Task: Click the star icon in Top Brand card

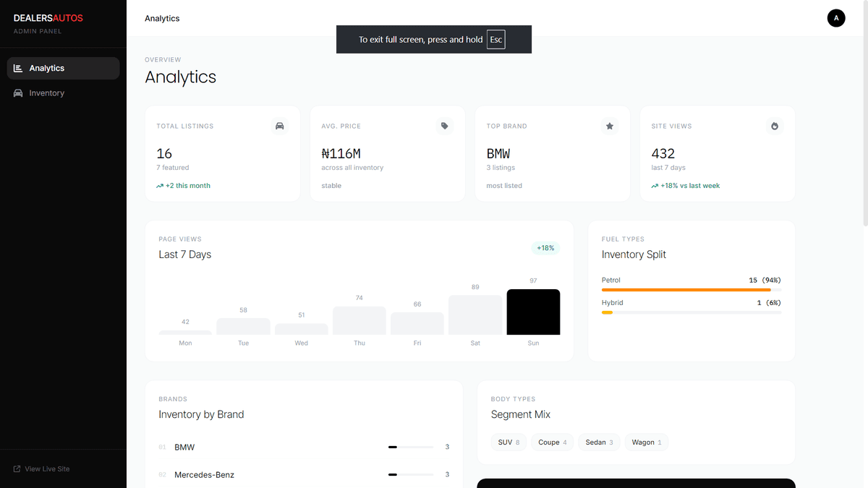Action: (x=609, y=126)
